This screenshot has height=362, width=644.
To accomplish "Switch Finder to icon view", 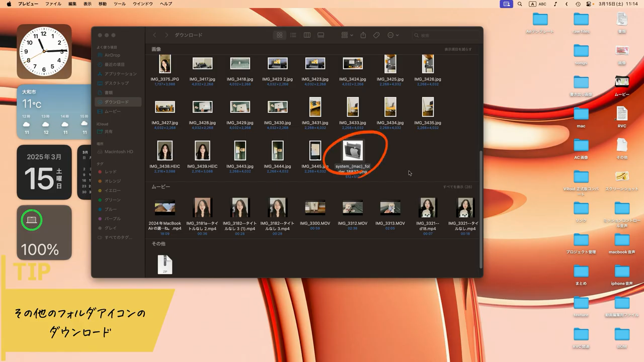I will point(279,35).
